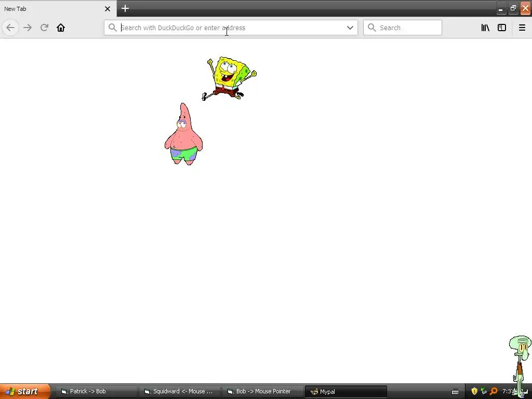
Task: Click the orange magnifier tray icon
Action: click(494, 391)
